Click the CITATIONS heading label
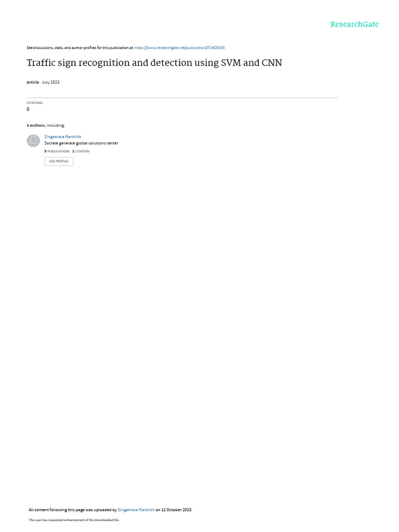Viewport: 399px width, 532px height. 35,103
